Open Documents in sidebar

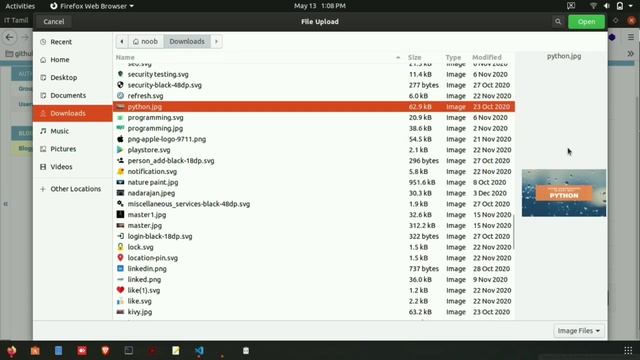(x=73, y=95)
